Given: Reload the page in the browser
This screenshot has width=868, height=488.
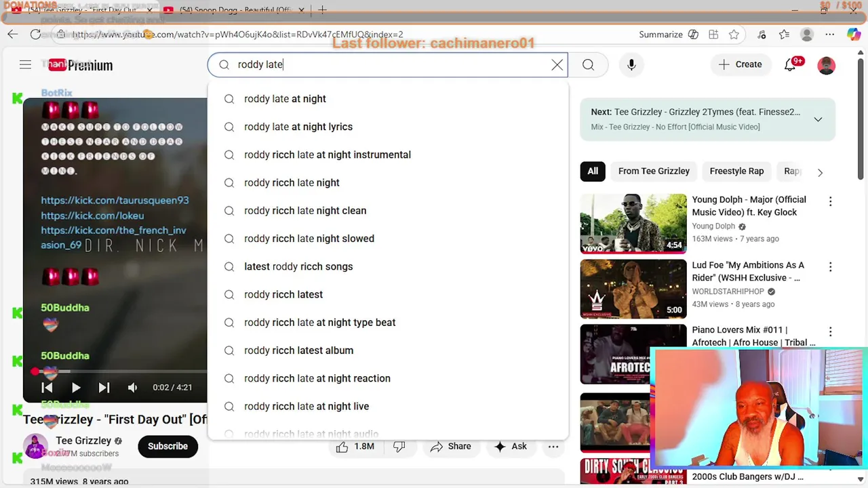Looking at the screenshot, I should coord(35,35).
